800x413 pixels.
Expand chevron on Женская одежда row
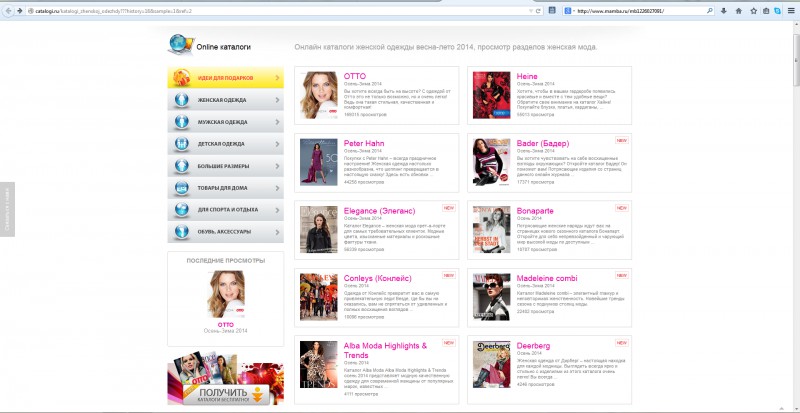tap(277, 100)
